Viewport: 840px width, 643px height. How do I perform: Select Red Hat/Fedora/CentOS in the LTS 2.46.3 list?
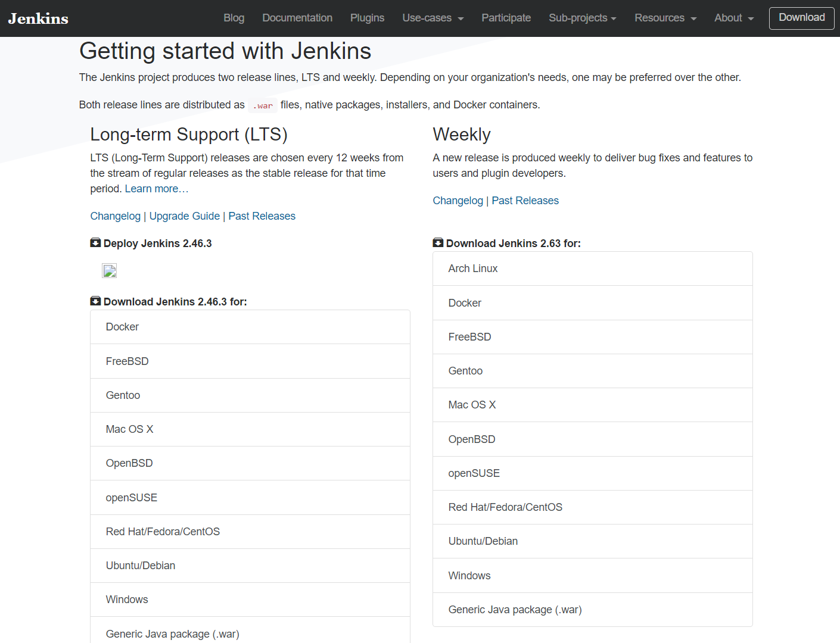pos(250,532)
